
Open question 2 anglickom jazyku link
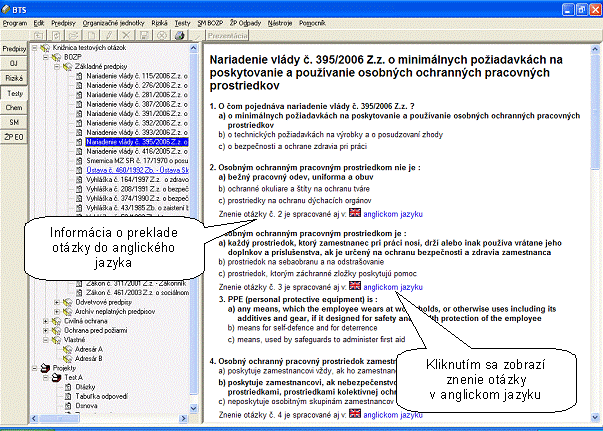393,214
